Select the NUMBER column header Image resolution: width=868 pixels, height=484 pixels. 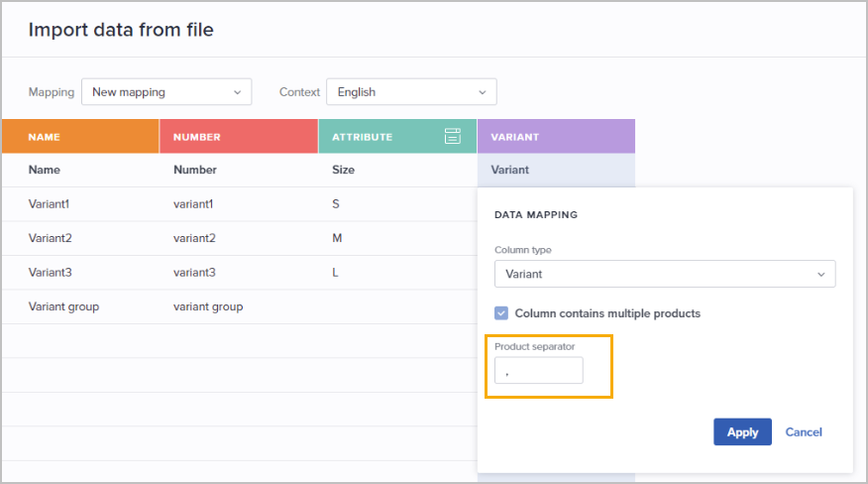click(239, 137)
